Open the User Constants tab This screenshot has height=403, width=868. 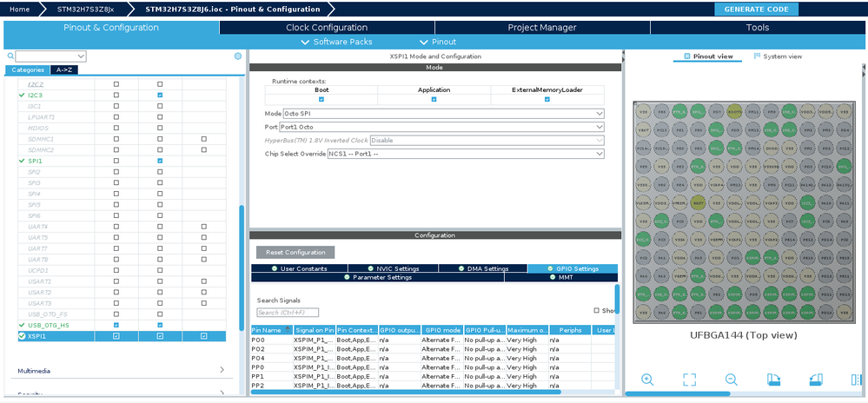[300, 268]
